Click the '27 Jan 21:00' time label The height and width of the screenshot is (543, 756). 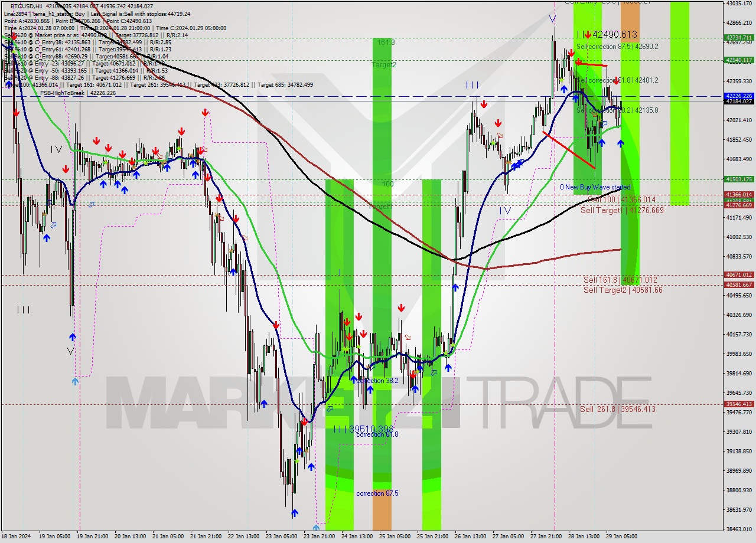(x=546, y=537)
